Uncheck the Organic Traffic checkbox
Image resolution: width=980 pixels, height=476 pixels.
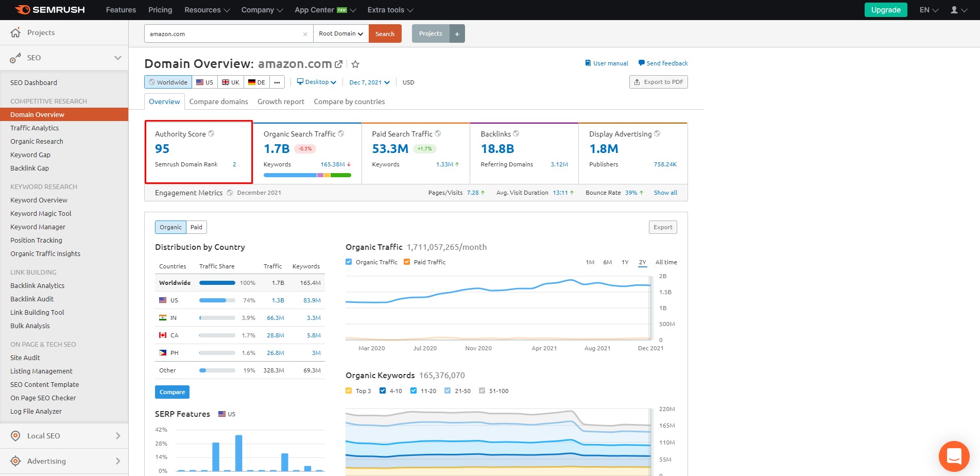[349, 262]
